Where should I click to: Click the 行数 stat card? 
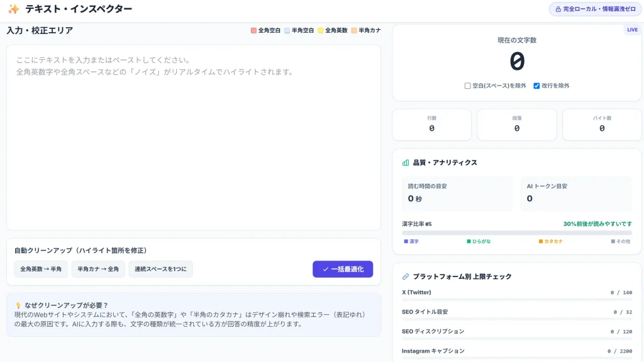click(431, 125)
